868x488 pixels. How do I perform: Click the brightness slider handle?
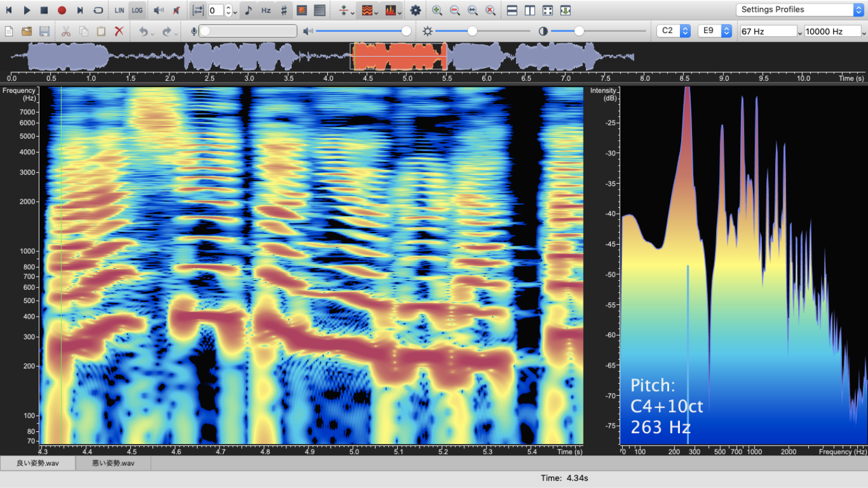tap(473, 31)
